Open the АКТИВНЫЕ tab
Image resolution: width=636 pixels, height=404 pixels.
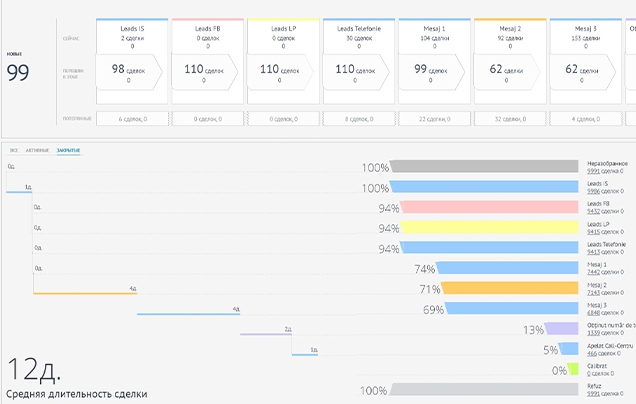tap(37, 149)
